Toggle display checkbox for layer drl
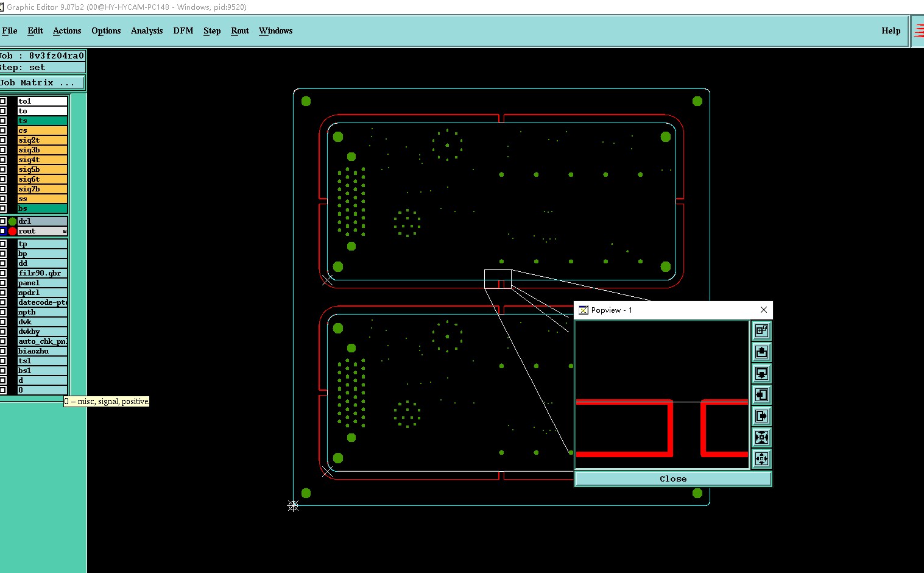 point(3,221)
